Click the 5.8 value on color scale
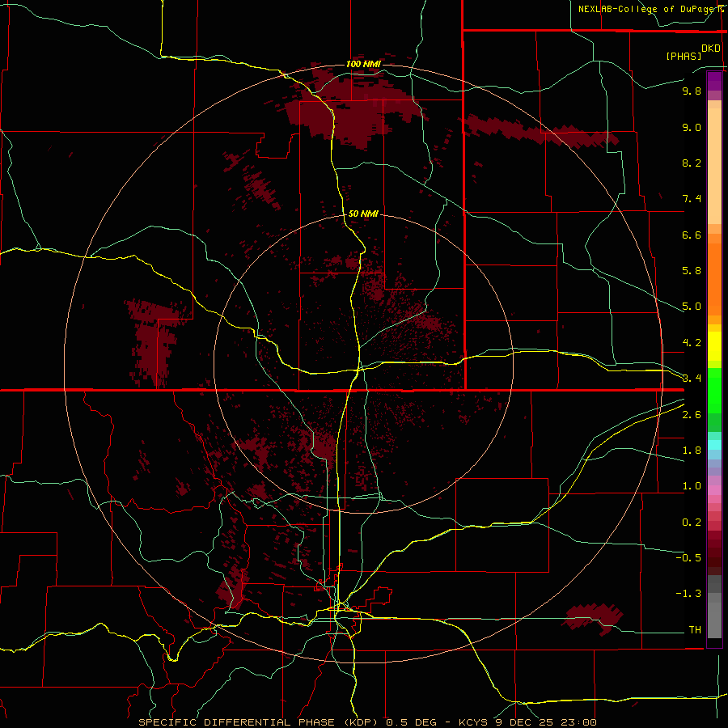 point(692,271)
